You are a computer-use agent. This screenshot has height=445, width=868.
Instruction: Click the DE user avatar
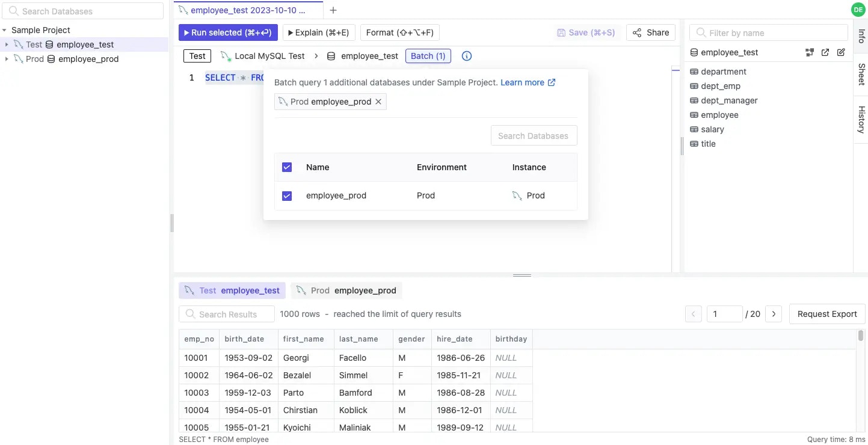click(x=858, y=10)
